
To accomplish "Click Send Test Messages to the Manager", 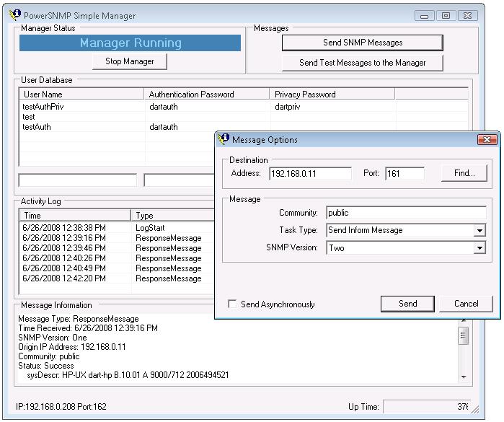I will tap(362, 63).
